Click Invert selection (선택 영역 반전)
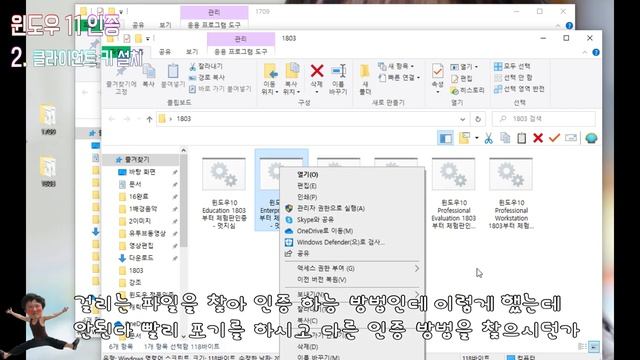Screen dimensions: 640x360 point(519,89)
